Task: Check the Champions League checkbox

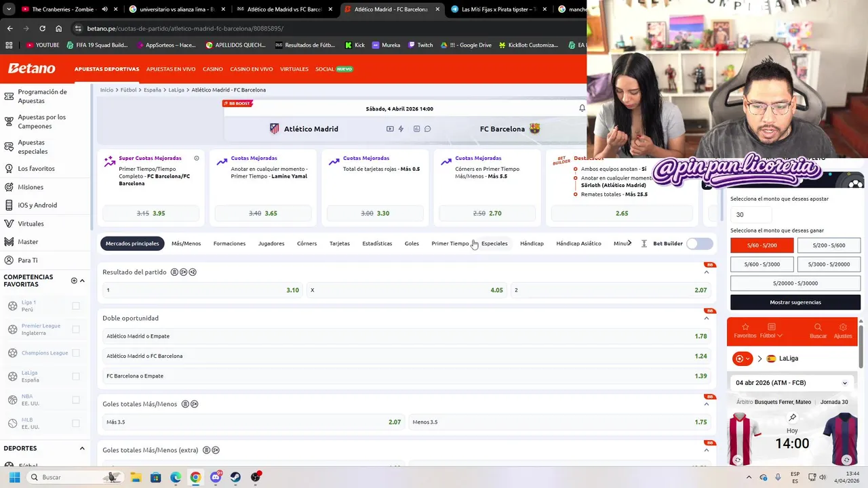Action: pos(76,352)
